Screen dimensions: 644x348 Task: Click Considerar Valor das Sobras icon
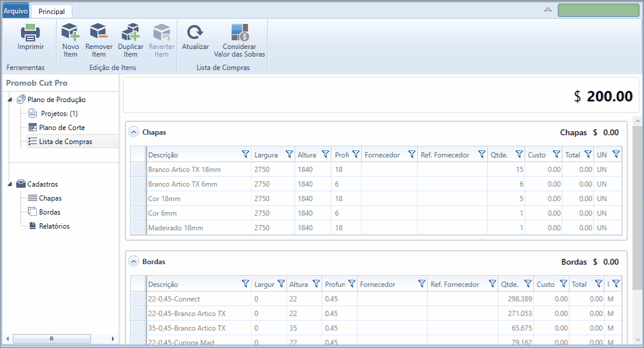click(x=239, y=33)
